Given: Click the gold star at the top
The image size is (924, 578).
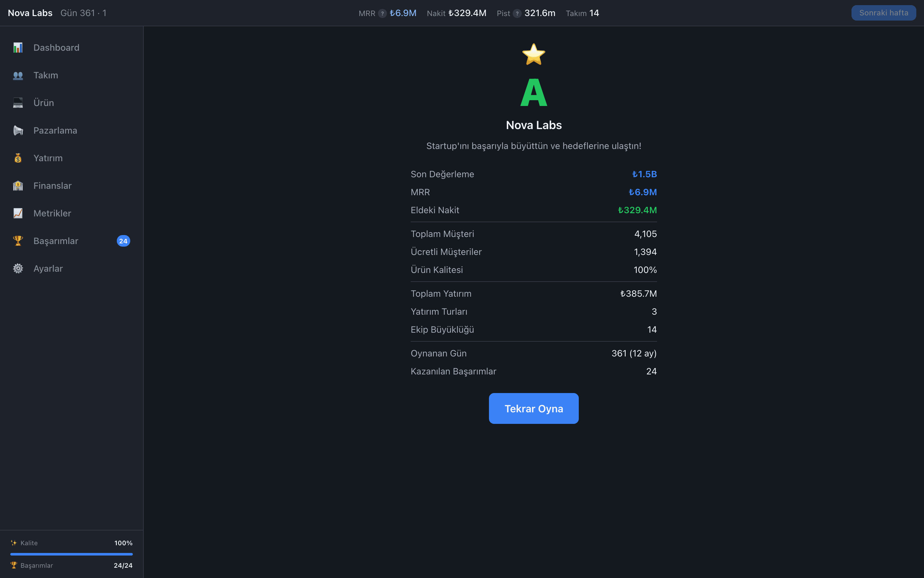Looking at the screenshot, I should [534, 54].
